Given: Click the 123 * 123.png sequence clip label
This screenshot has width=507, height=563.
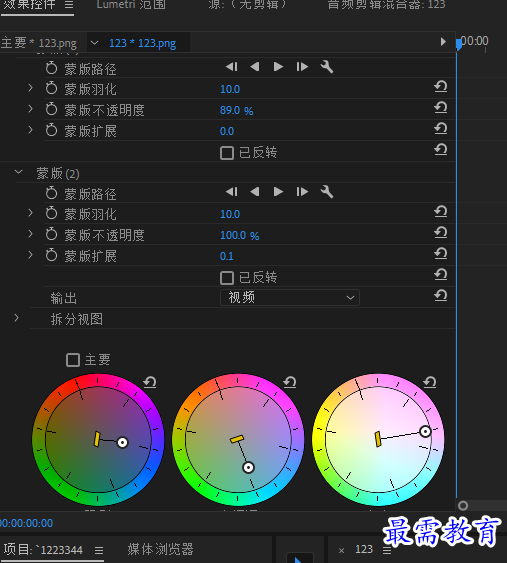Looking at the screenshot, I should coord(142,43).
